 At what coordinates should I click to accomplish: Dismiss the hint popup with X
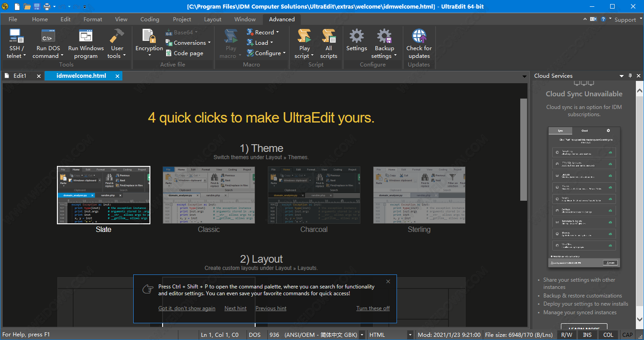388,282
